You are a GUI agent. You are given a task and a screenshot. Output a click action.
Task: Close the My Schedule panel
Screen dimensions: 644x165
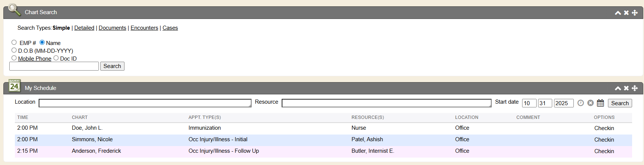click(626, 88)
